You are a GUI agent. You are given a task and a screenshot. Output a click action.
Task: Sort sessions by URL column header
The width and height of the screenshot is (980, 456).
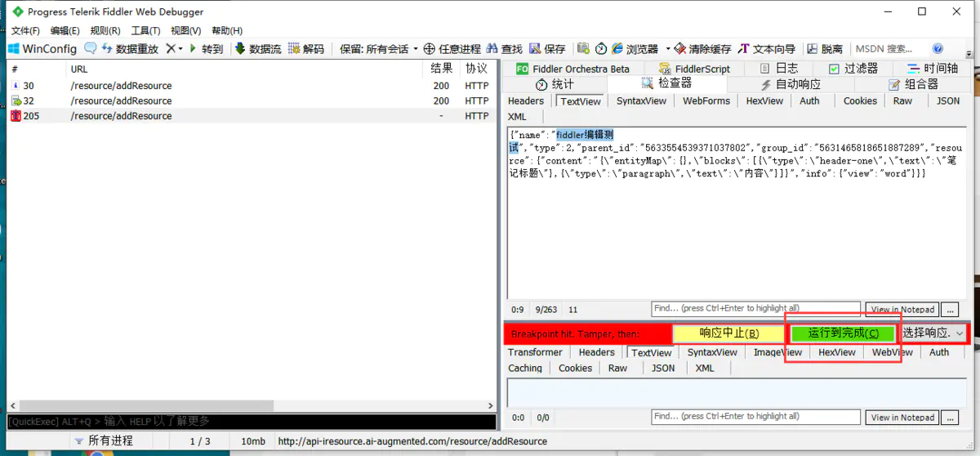(x=246, y=69)
